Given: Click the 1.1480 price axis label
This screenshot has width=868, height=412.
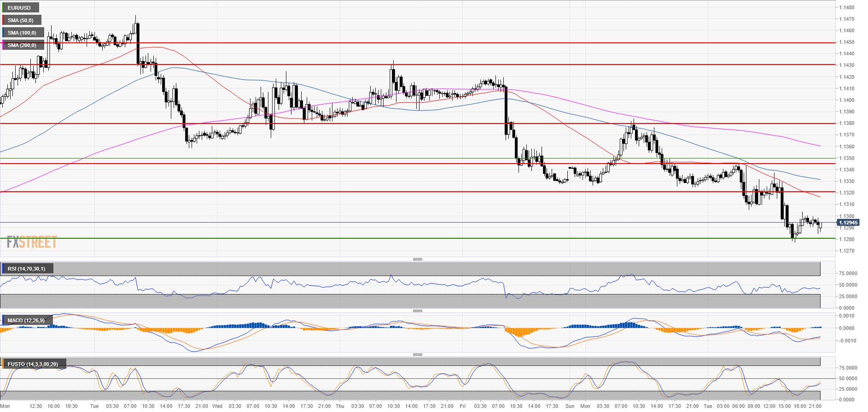Looking at the screenshot, I should [846, 7].
